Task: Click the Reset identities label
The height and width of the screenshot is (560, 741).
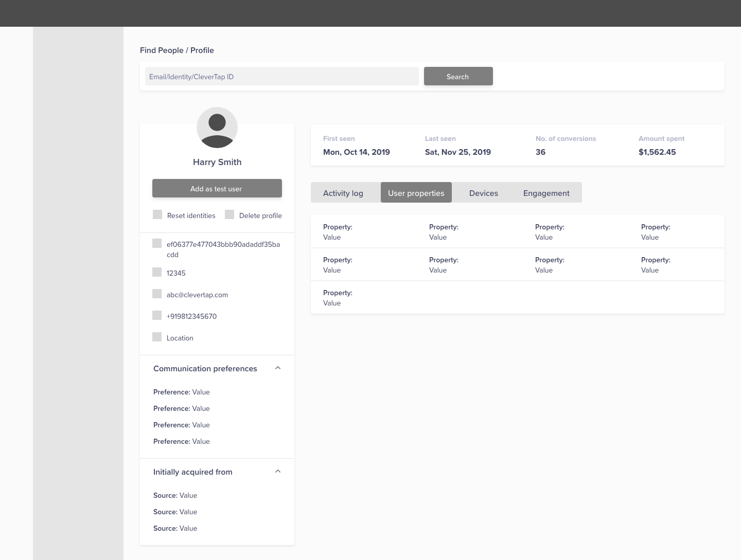Action: point(191,215)
